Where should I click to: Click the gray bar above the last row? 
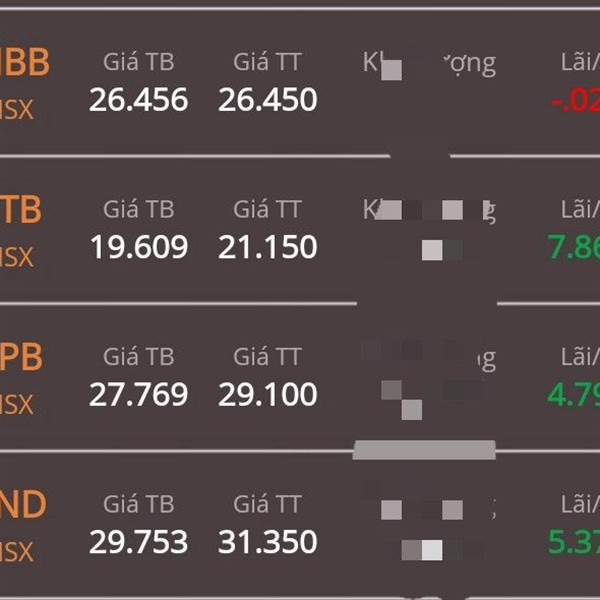424,450
